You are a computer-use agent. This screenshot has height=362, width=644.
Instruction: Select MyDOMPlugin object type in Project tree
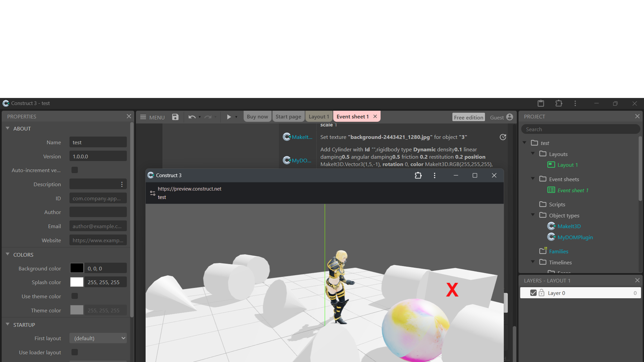575,237
